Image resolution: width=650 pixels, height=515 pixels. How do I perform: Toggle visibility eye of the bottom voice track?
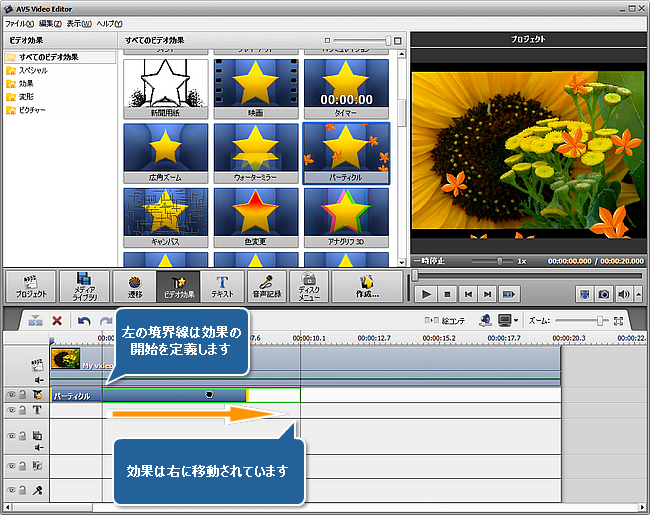point(12,490)
